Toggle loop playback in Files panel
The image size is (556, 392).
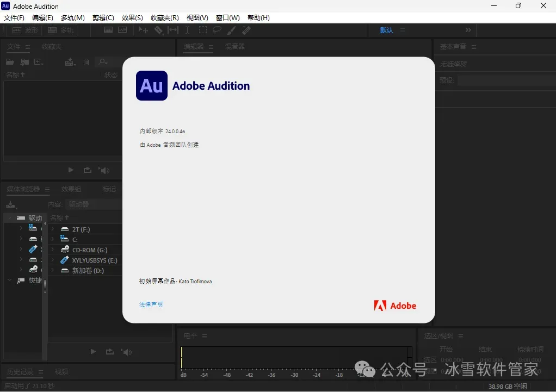click(x=87, y=170)
